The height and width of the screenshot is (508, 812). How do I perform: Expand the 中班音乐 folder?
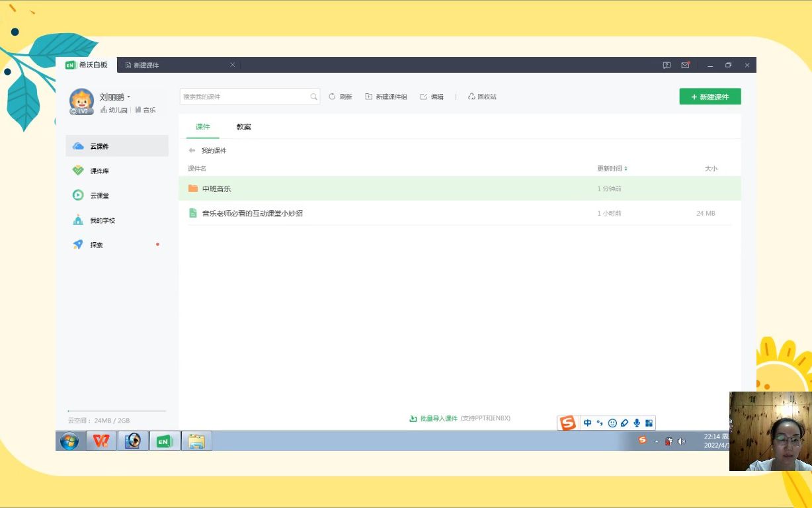(x=217, y=189)
